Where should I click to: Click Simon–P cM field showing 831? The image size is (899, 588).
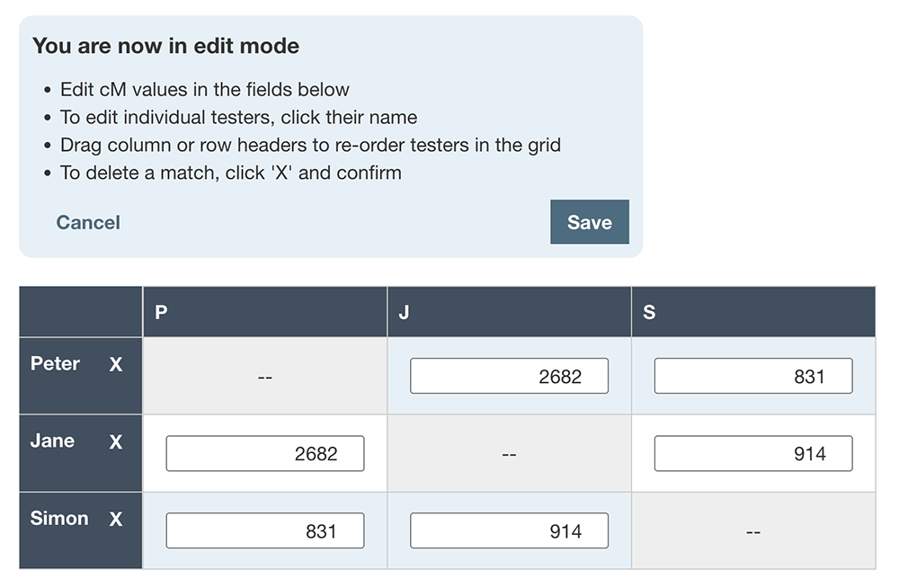[265, 530]
